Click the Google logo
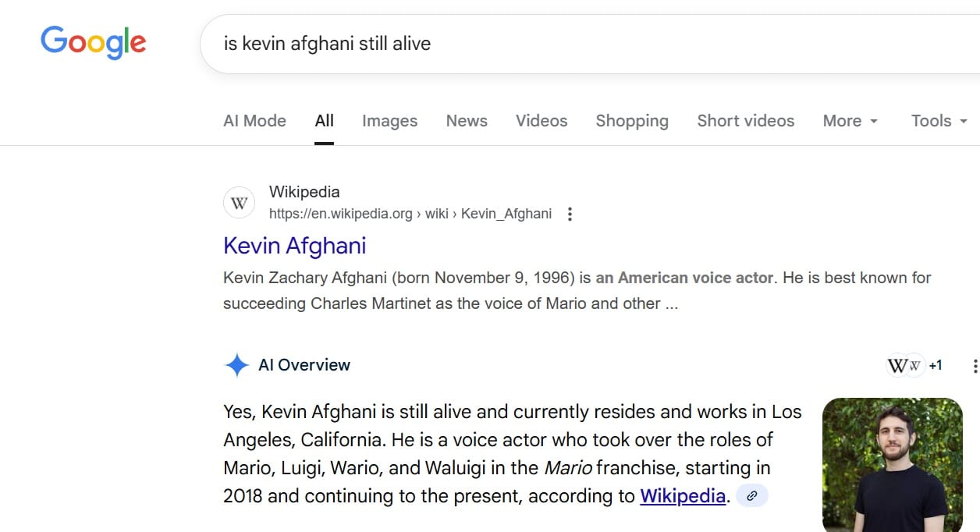 pyautogui.click(x=93, y=42)
